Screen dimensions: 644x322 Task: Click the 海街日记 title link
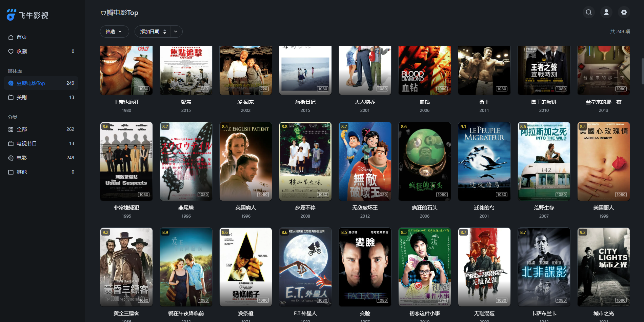point(305,102)
